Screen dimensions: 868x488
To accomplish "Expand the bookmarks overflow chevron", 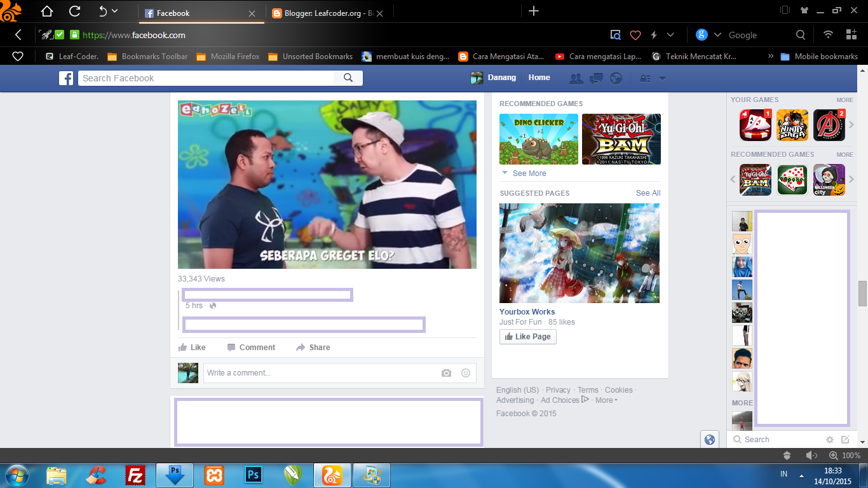I will pyautogui.click(x=771, y=57).
